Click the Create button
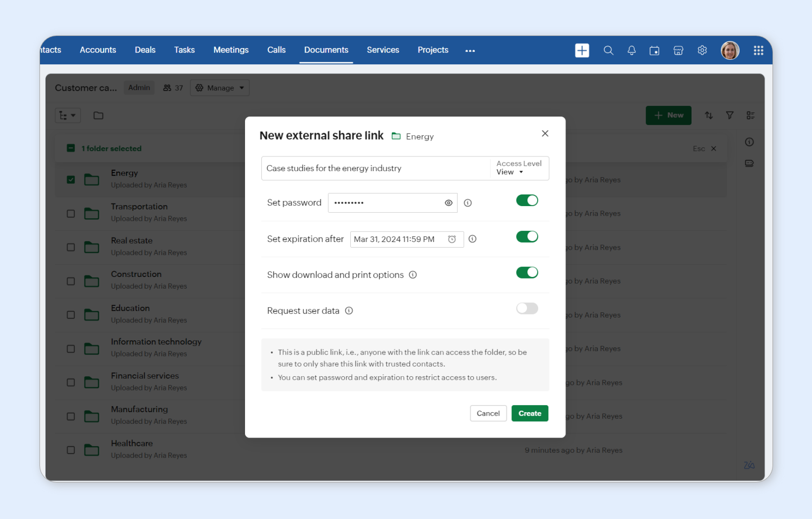 point(530,414)
